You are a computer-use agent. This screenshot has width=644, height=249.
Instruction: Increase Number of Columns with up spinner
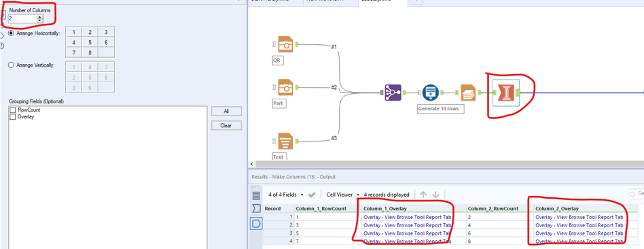[40, 16]
